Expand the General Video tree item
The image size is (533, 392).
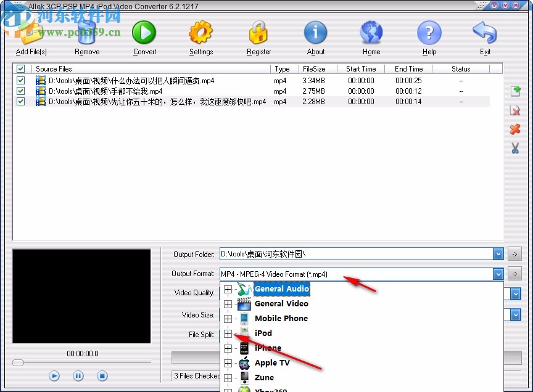pos(228,304)
